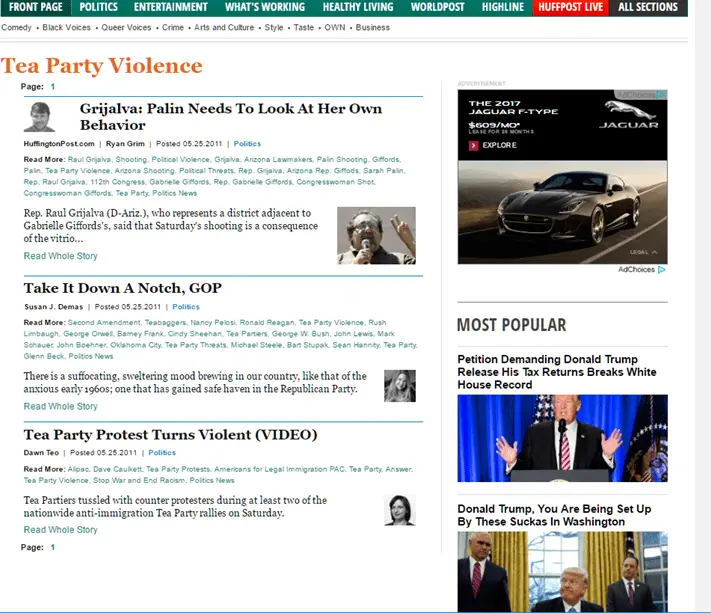Click the Jaguar logo in the advertisement

pyautogui.click(x=628, y=112)
